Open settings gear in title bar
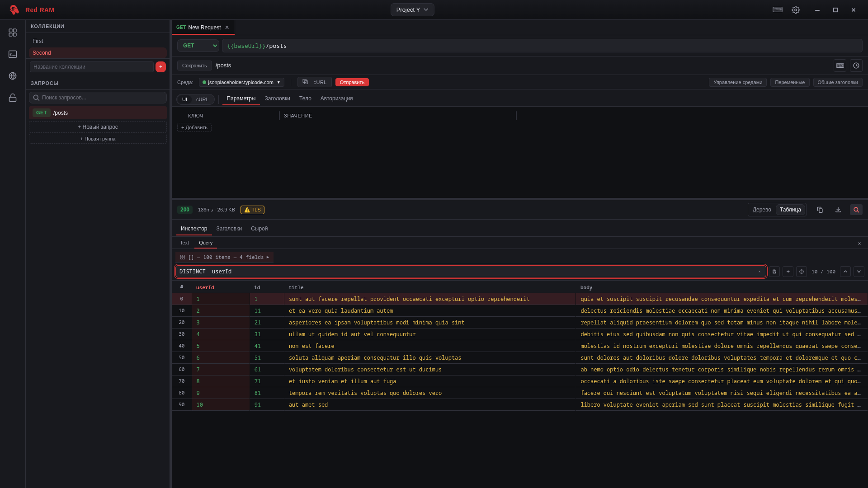 795,10
